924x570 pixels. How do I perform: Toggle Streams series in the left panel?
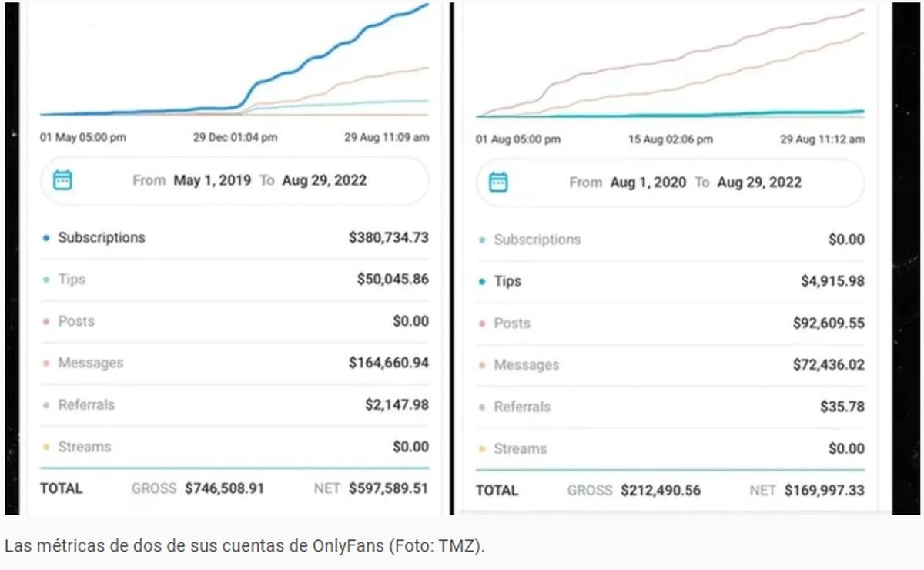pyautogui.click(x=84, y=447)
